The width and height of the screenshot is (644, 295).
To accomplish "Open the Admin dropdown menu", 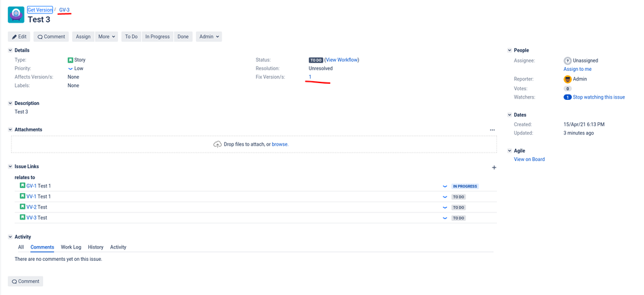I will (x=209, y=37).
